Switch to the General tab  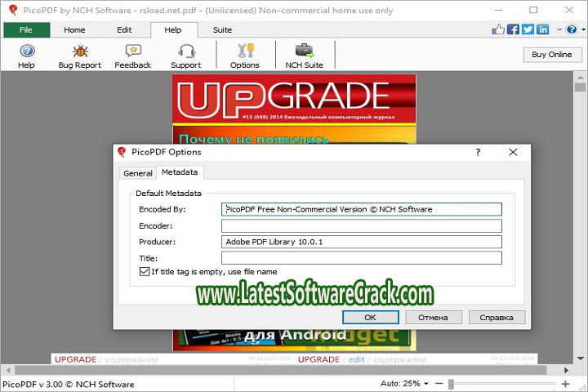tap(137, 173)
